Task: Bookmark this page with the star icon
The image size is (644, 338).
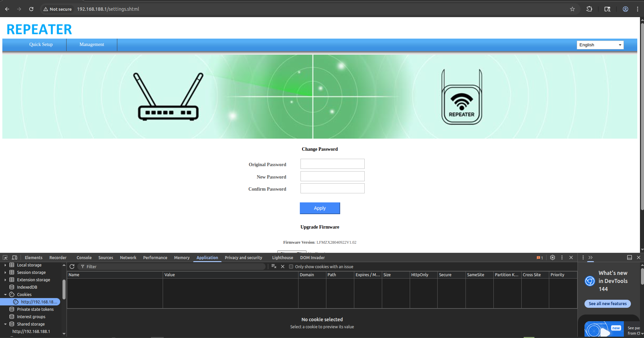Action: tap(572, 9)
